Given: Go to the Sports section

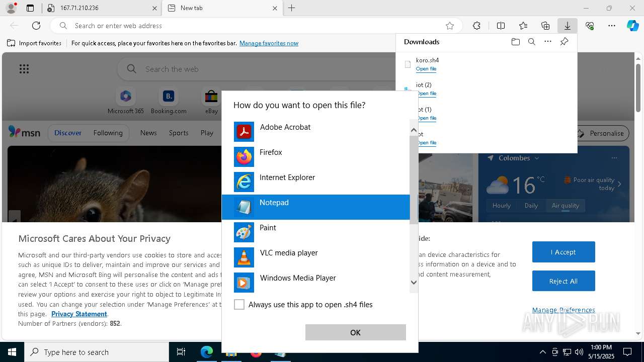Looking at the screenshot, I should click(179, 133).
